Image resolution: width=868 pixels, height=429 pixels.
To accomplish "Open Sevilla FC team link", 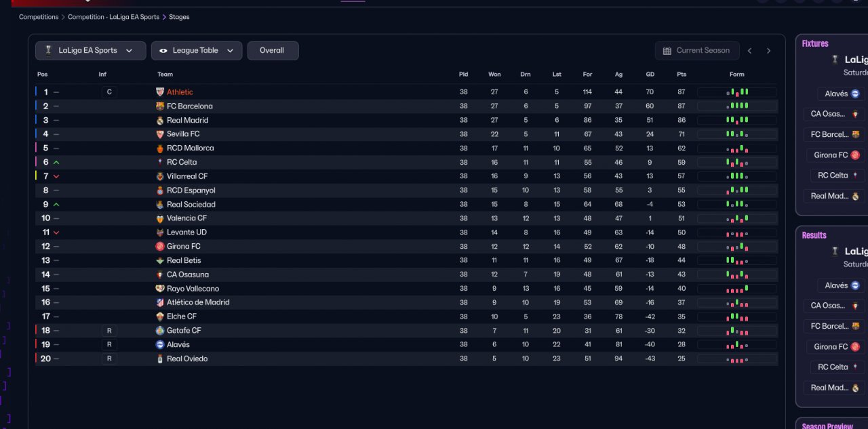I will click(x=183, y=134).
